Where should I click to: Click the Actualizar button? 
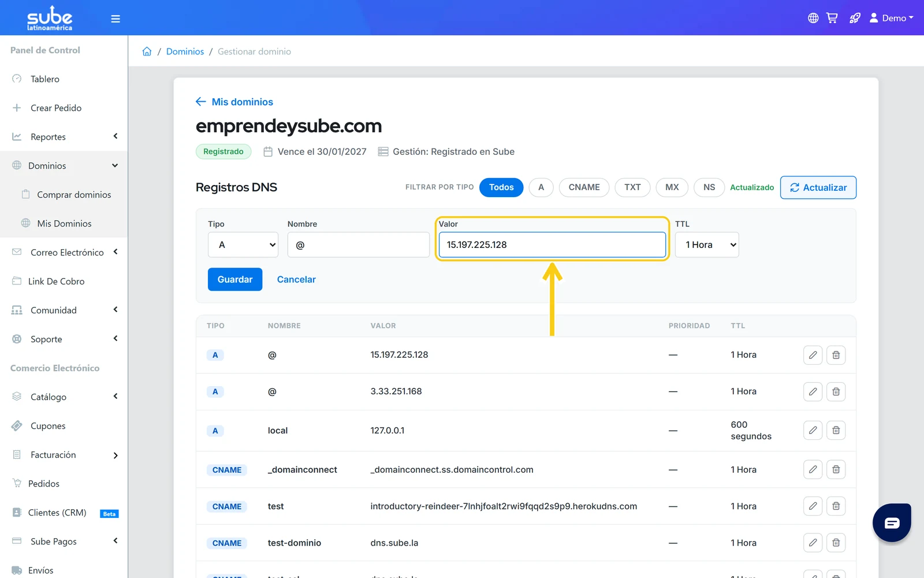(x=818, y=187)
